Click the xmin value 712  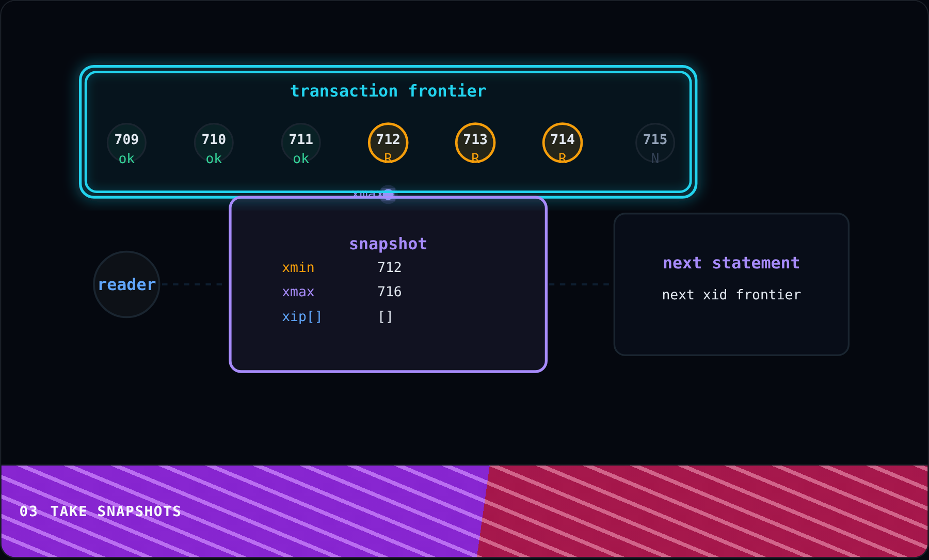[x=389, y=267]
